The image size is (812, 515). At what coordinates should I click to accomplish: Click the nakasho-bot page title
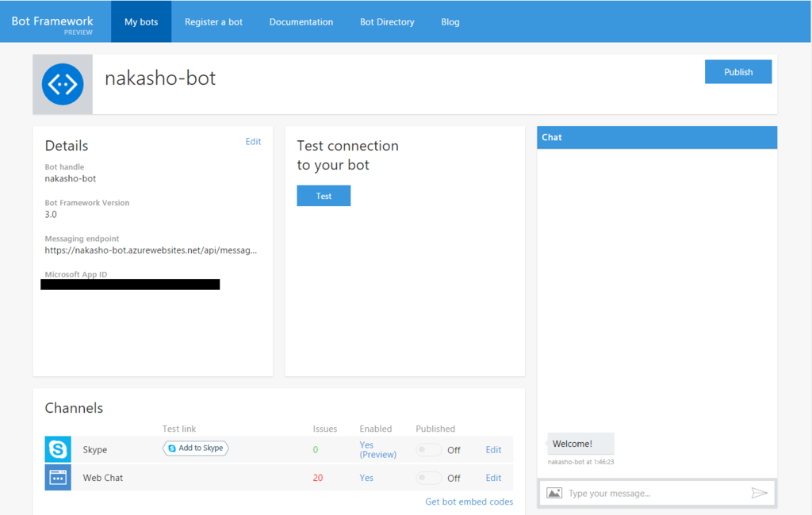[160, 78]
